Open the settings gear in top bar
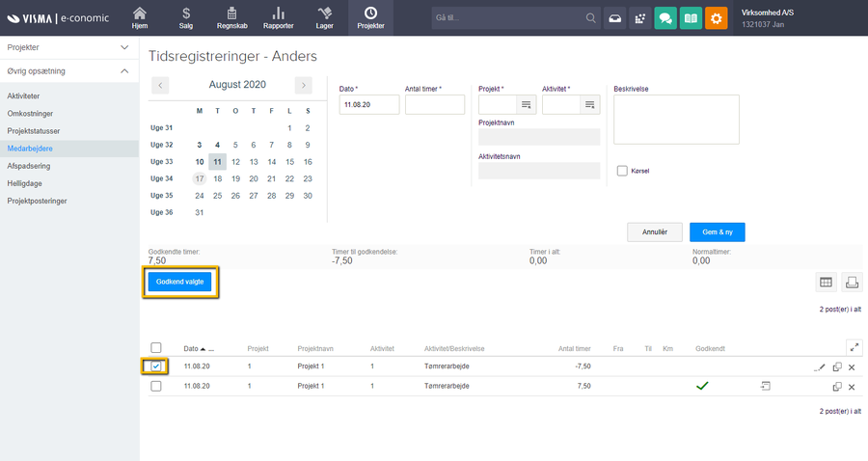This screenshot has height=461, width=868. pos(717,18)
